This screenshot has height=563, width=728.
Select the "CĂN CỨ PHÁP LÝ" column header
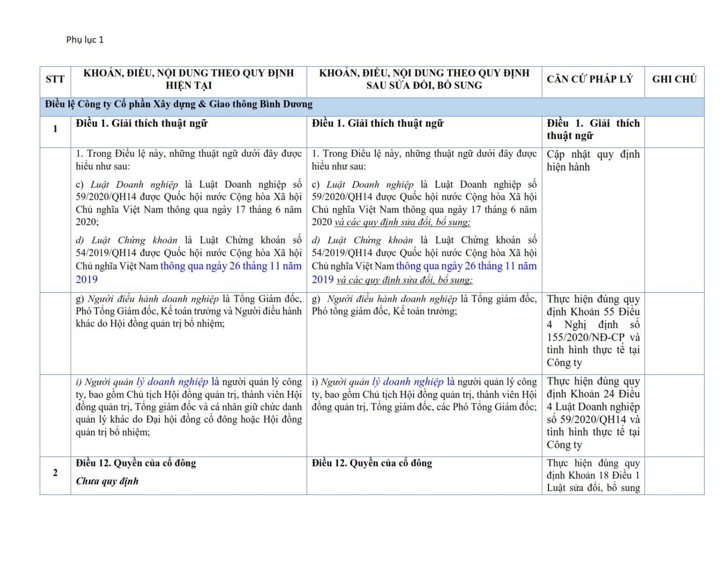coord(589,79)
